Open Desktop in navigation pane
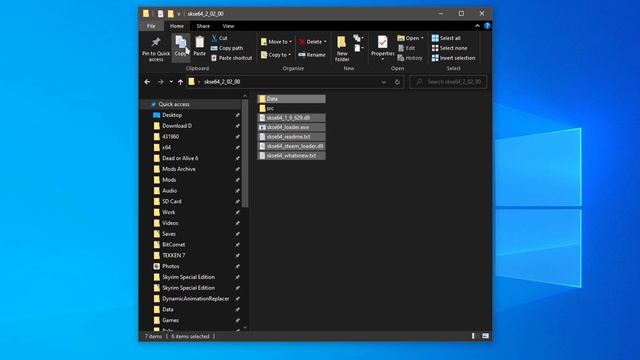 pyautogui.click(x=172, y=115)
